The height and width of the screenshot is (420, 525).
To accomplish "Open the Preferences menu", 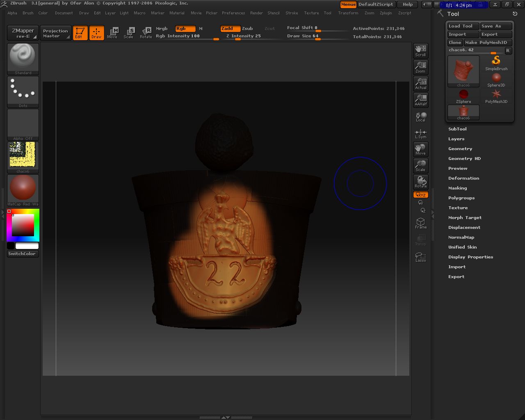I will 233,13.
